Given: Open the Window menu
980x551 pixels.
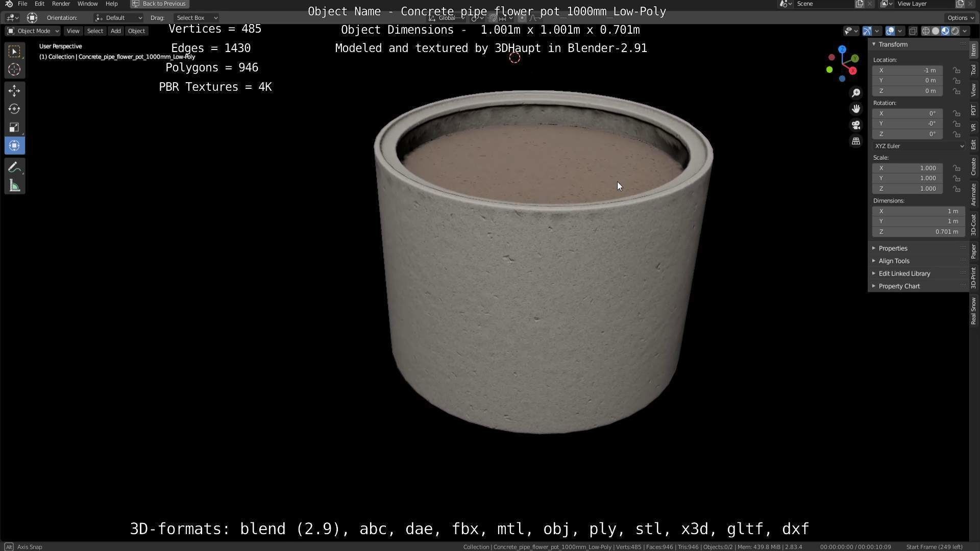Looking at the screenshot, I should 87,4.
